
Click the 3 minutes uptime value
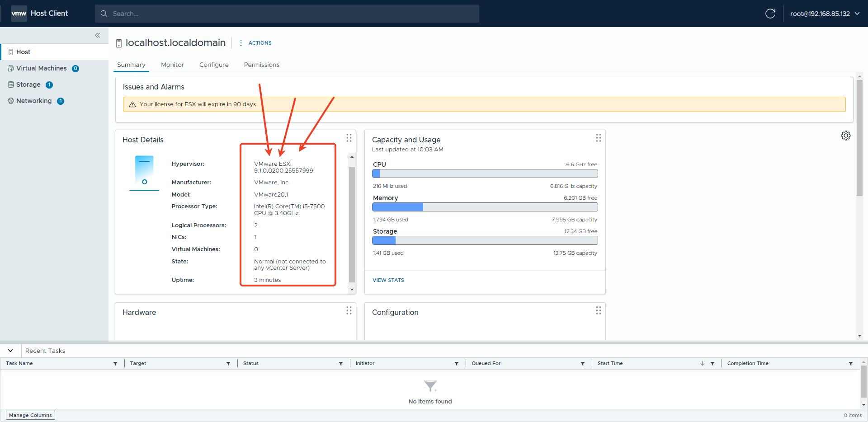point(268,280)
